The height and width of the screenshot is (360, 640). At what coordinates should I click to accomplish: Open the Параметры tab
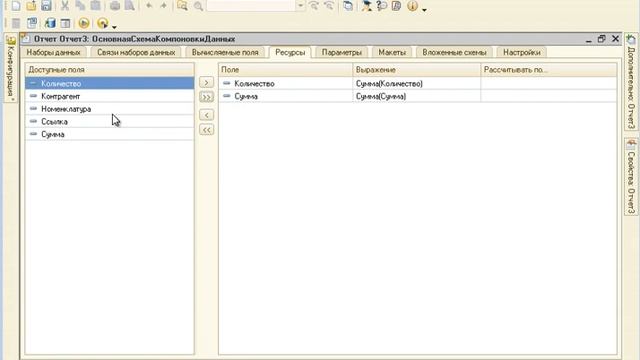click(x=342, y=52)
